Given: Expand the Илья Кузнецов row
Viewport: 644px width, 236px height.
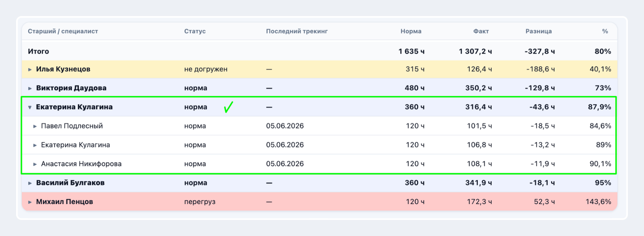Looking at the screenshot, I should click(x=30, y=69).
